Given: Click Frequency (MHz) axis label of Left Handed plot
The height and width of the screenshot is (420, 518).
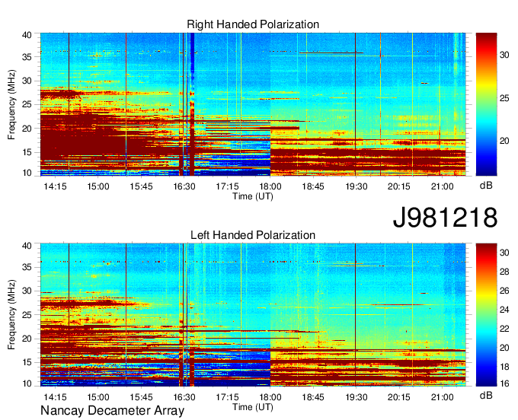Looking at the screenshot, I should [11, 315].
